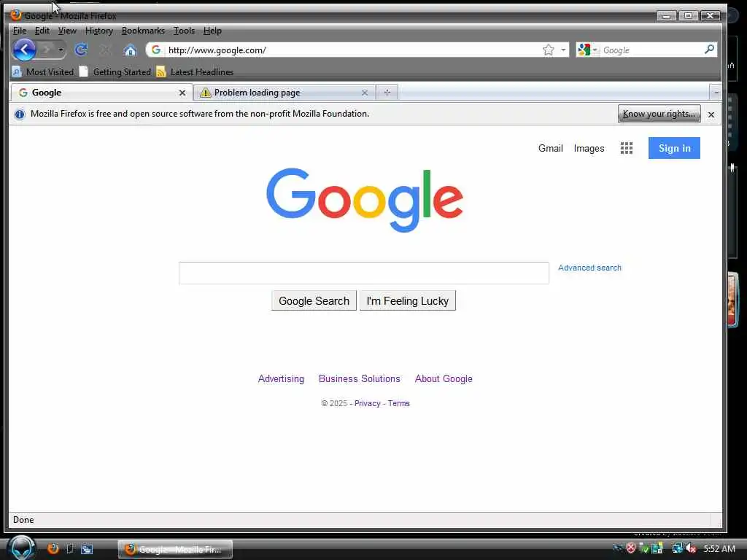The height and width of the screenshot is (560, 747).
Task: Click the I'm Feeling Lucky button
Action: tap(407, 301)
